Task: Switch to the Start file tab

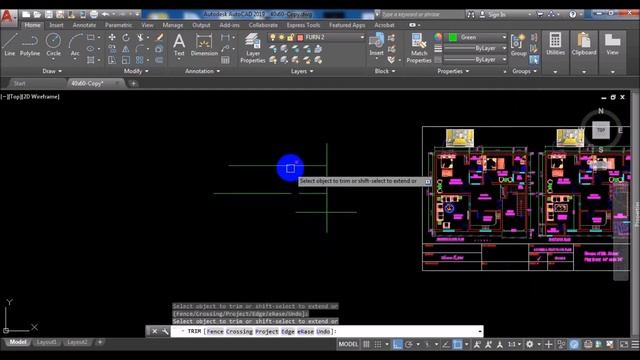Action: tap(20, 83)
